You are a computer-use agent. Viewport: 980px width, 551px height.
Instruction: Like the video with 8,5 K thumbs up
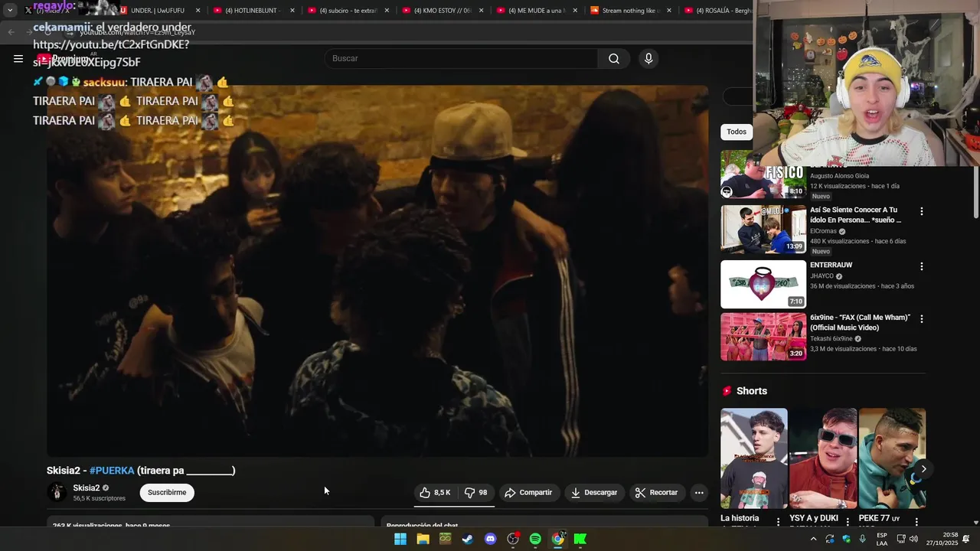(435, 493)
